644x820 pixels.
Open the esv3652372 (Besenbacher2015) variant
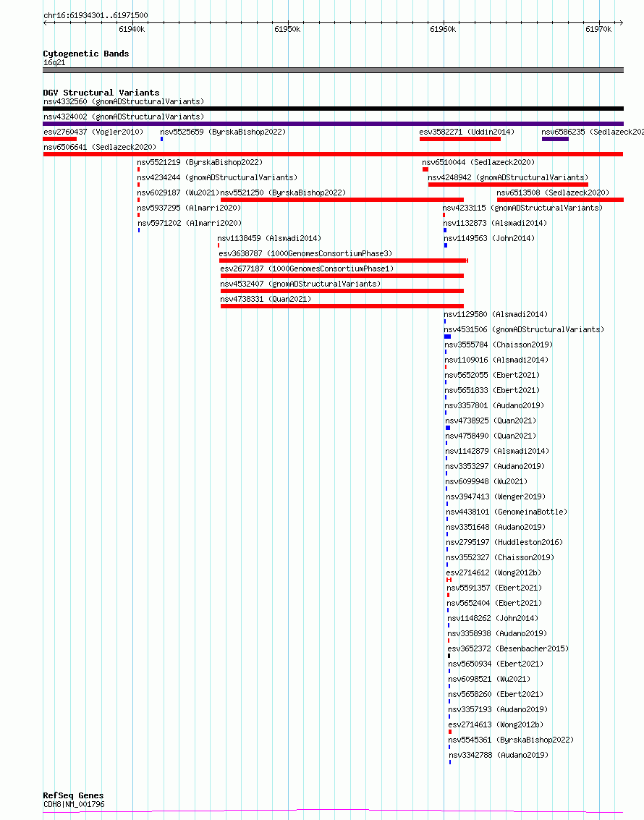508,648
